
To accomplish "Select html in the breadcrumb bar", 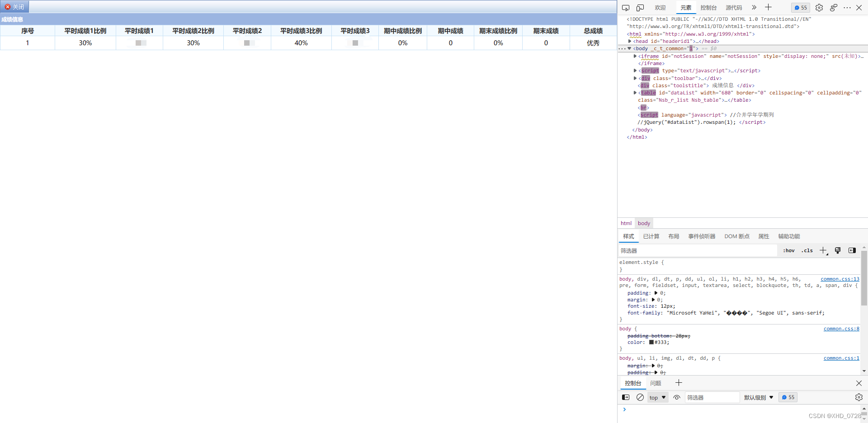I will tap(626, 223).
